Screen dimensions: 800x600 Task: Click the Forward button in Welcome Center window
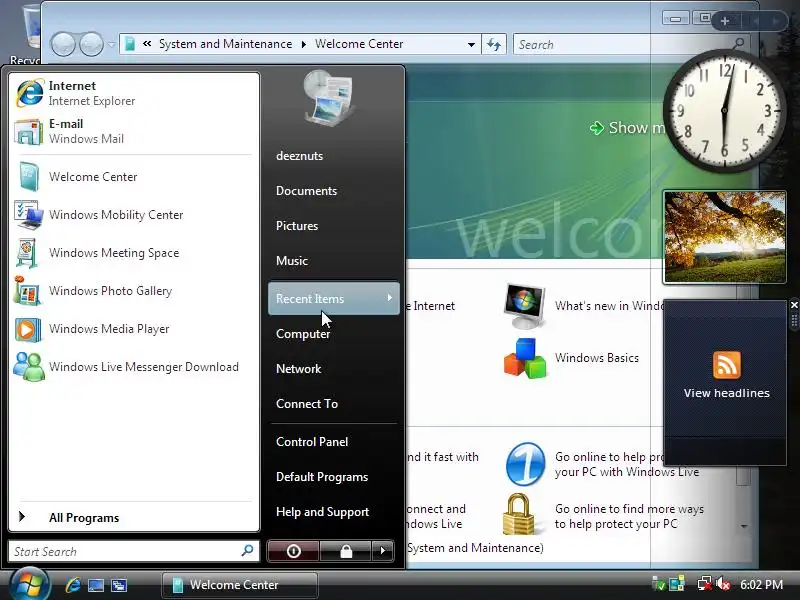point(91,44)
